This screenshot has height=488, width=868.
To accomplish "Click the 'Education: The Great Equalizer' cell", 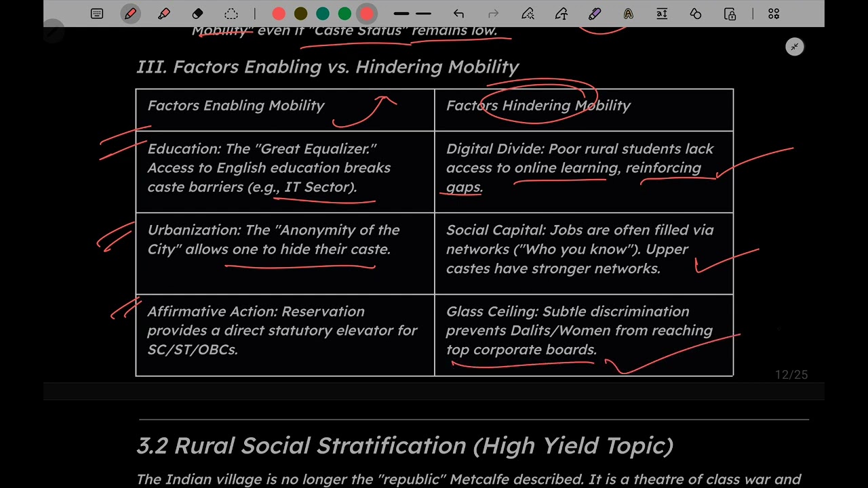I will [285, 171].
